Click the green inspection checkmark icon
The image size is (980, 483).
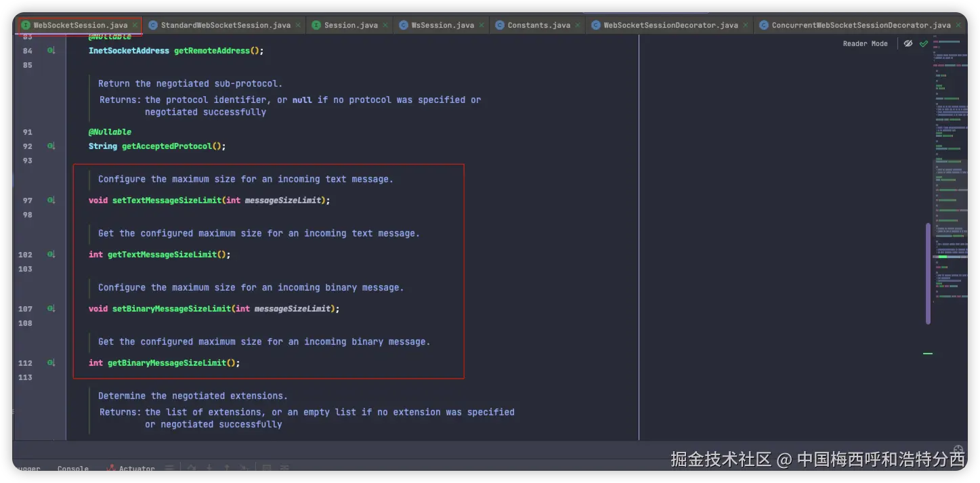click(924, 43)
